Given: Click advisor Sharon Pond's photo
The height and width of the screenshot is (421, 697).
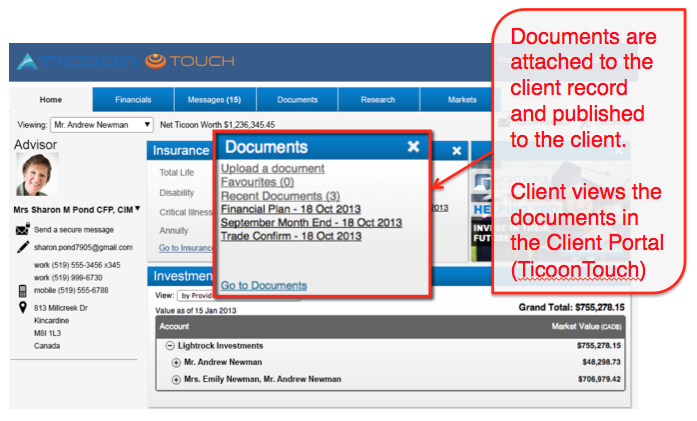Looking at the screenshot, I should tap(37, 175).
